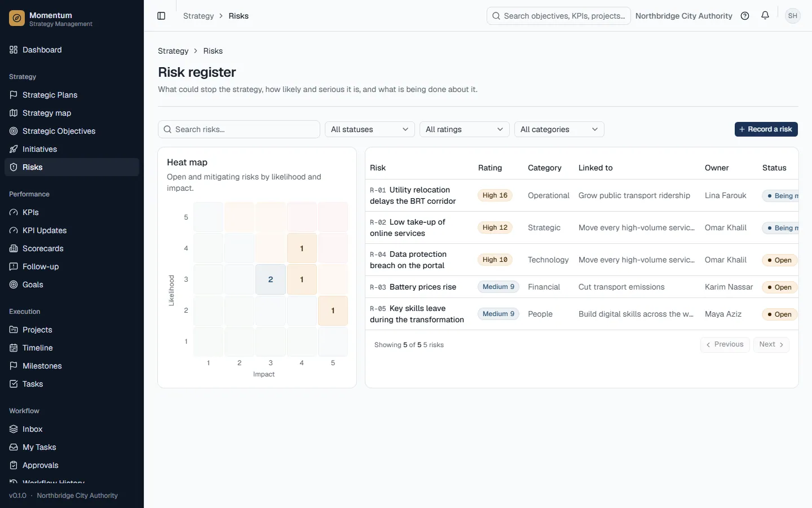Click Cut transport emissions linked objective
Image resolution: width=812 pixels, height=508 pixels.
coord(621,287)
